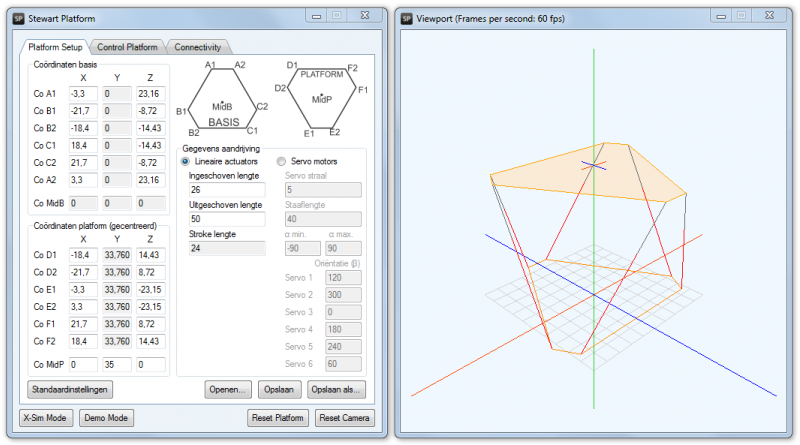Switch to the Platform Setup tab

(55, 47)
